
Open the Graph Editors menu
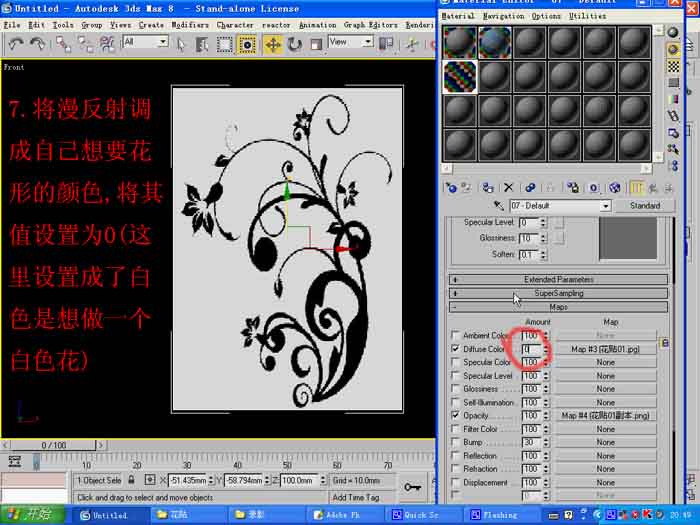point(370,25)
